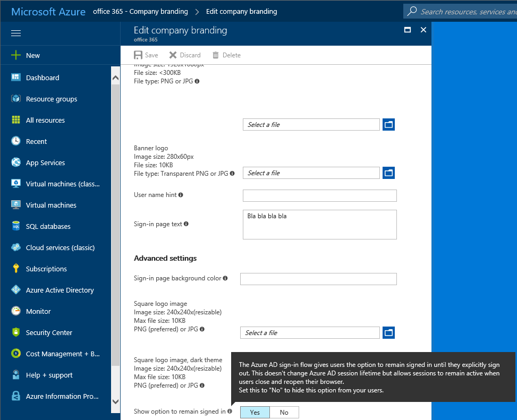
Task: Show info for Square logo image format
Action: [202, 329]
